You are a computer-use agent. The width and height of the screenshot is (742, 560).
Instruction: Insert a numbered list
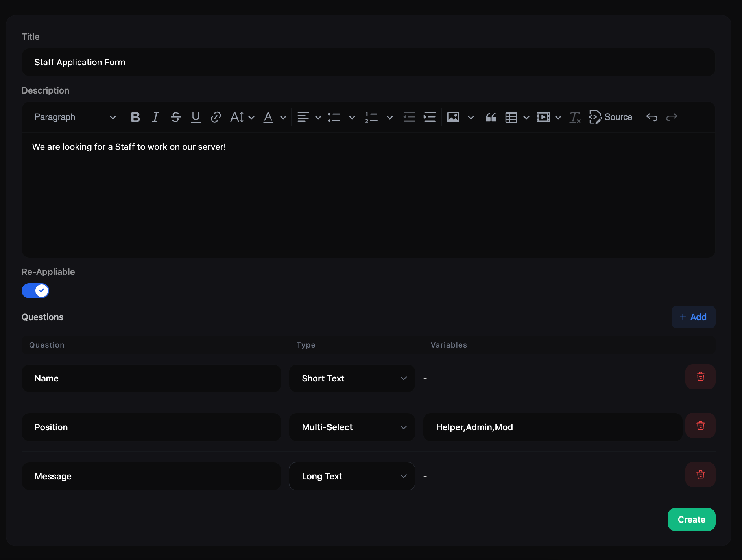(x=371, y=117)
